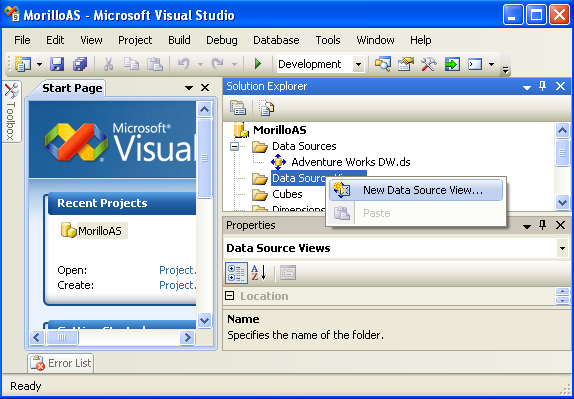Open the Undo history dropdown arrow

pos(200,65)
